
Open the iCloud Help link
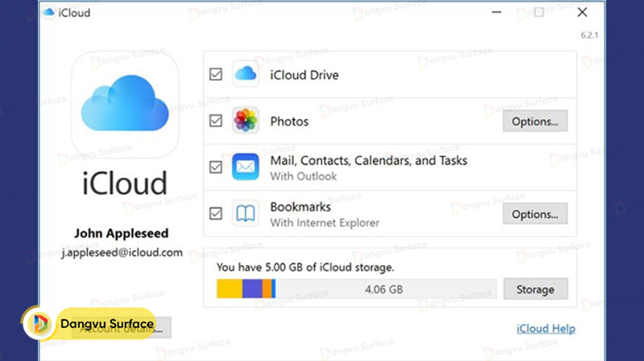click(x=546, y=329)
